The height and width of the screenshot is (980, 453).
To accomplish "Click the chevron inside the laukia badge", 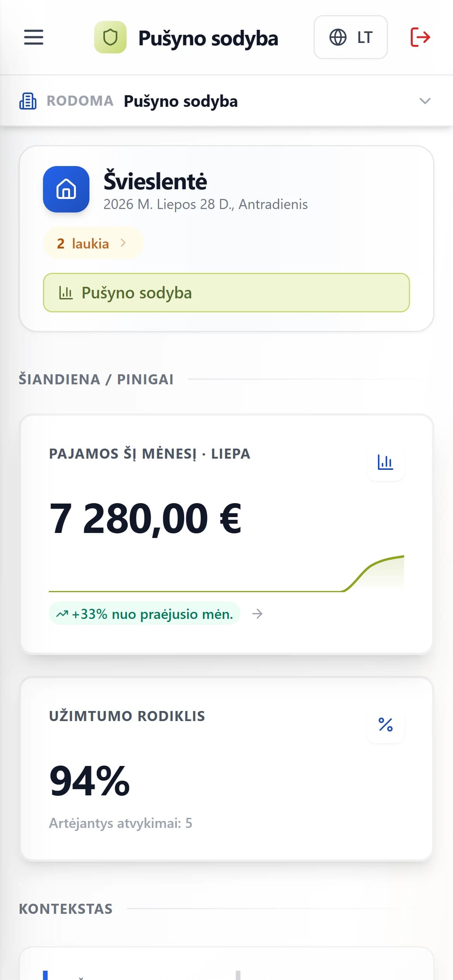I will 123,243.
